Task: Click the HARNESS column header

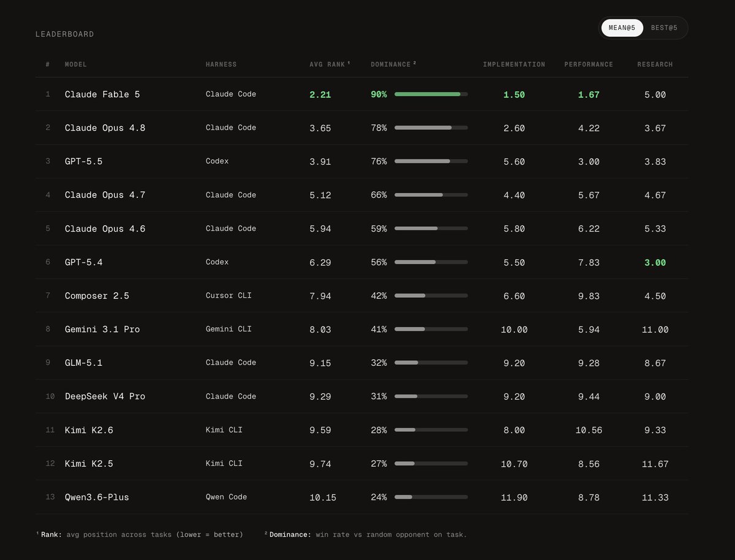Action: [221, 64]
